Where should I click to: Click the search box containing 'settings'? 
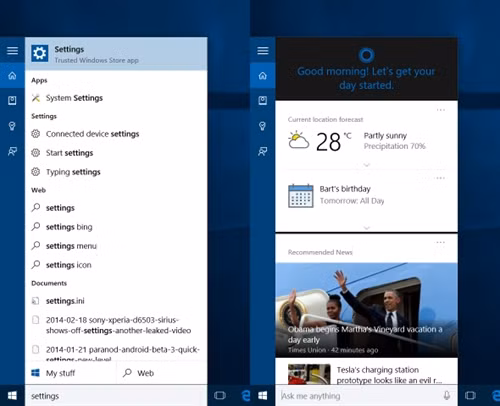coord(116,396)
